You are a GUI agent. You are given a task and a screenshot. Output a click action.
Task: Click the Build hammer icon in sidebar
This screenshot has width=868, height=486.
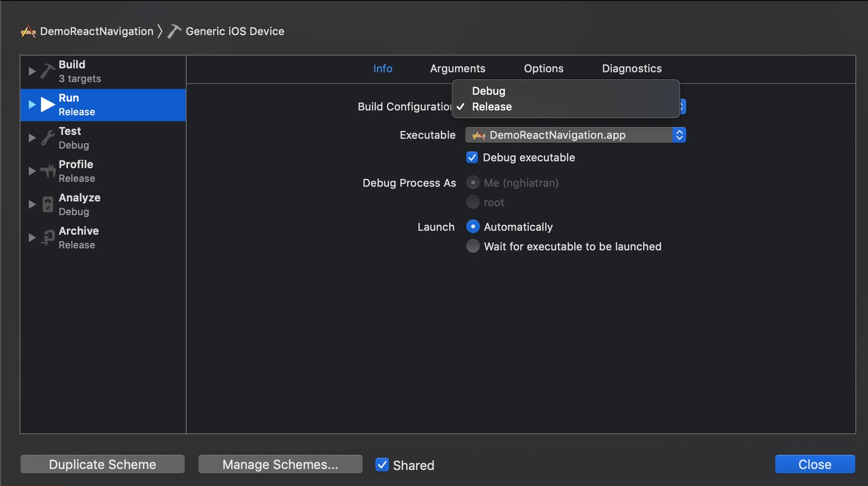47,71
